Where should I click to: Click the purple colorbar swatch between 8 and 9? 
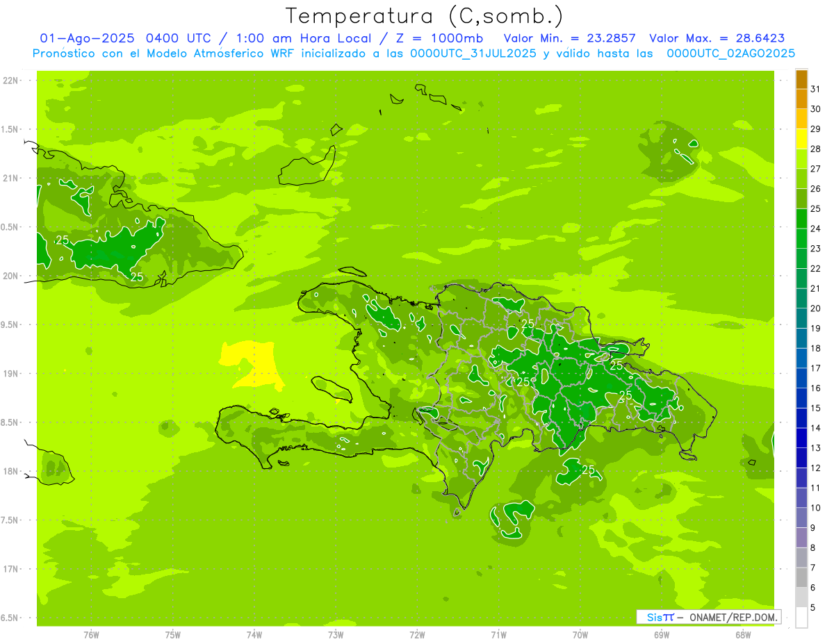coord(801,538)
